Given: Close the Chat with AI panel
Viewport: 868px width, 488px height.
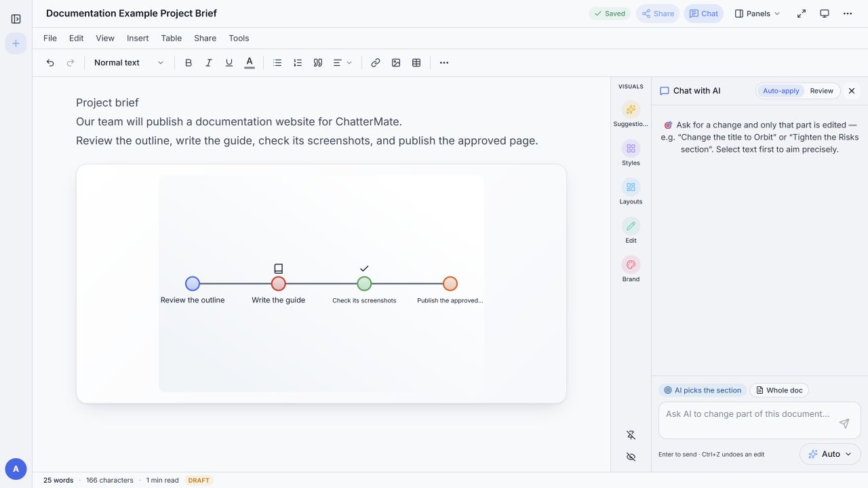Looking at the screenshot, I should coord(852,91).
